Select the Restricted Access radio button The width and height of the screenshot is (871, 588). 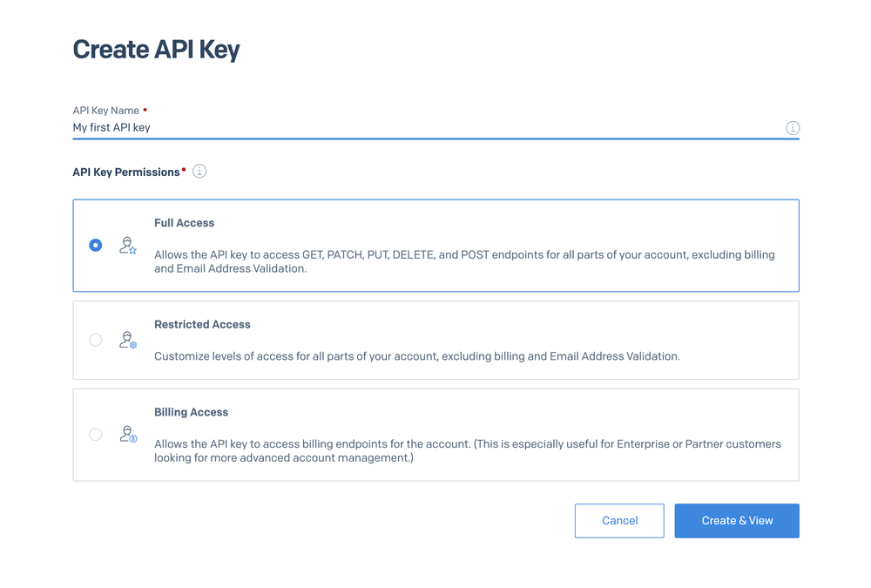[96, 340]
